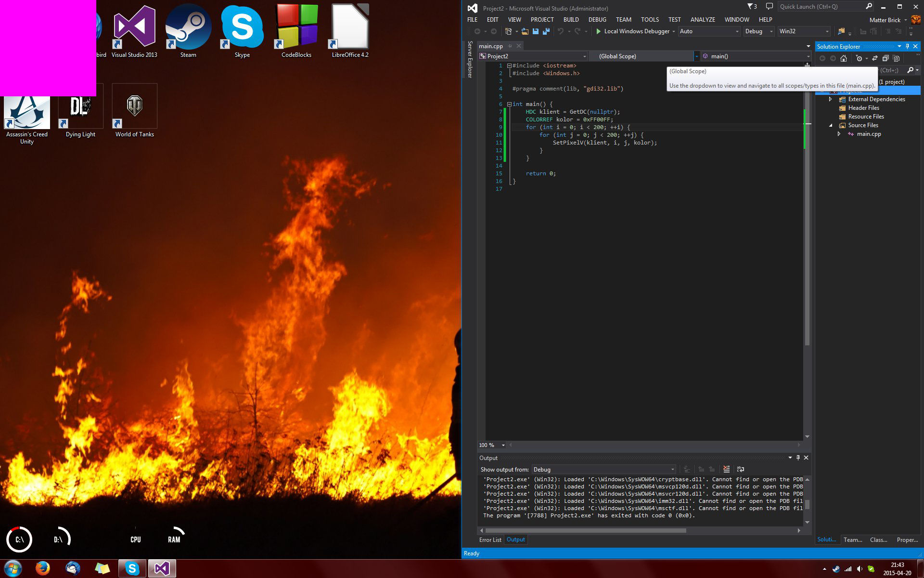Click Output vertical scrollbar thumb
Viewport: 924px width, 578px height.
point(807,504)
